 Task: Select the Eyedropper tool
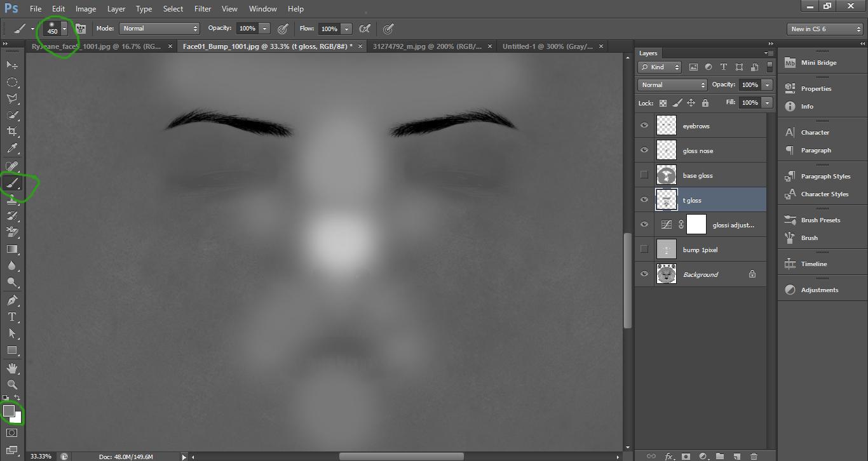point(11,149)
